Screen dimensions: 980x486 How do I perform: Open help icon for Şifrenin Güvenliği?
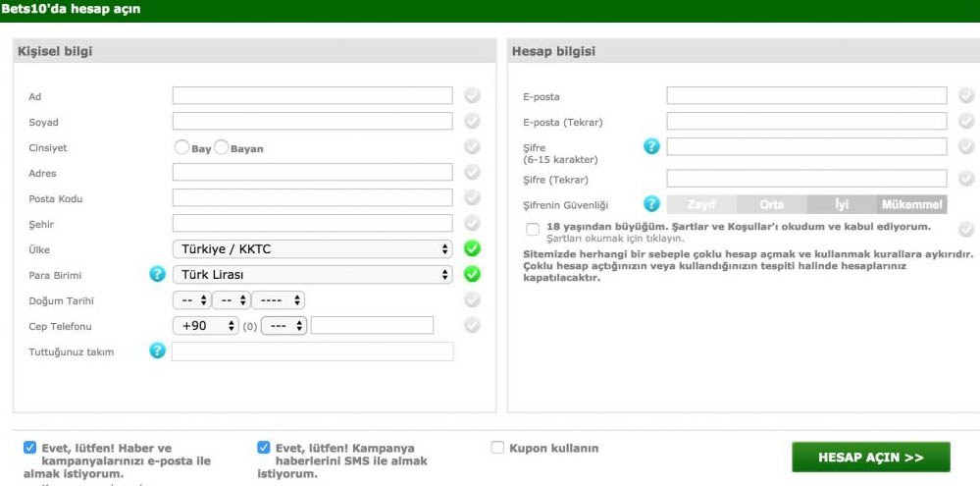(x=652, y=204)
